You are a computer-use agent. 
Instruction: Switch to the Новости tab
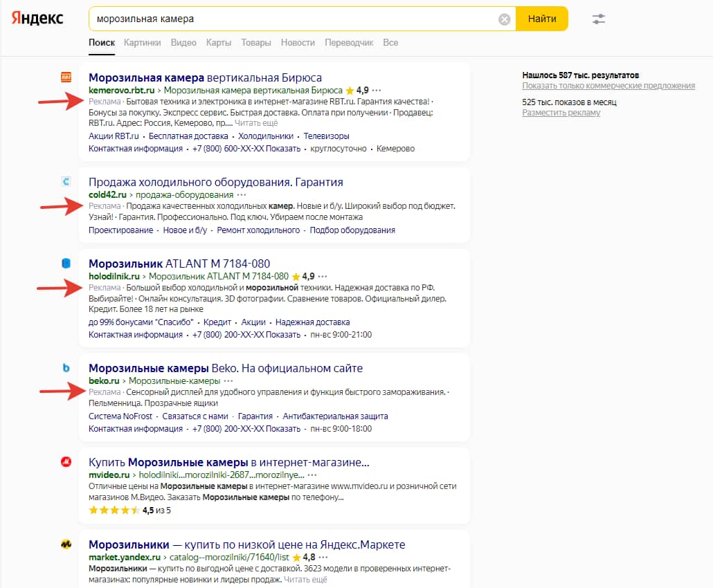tap(298, 43)
